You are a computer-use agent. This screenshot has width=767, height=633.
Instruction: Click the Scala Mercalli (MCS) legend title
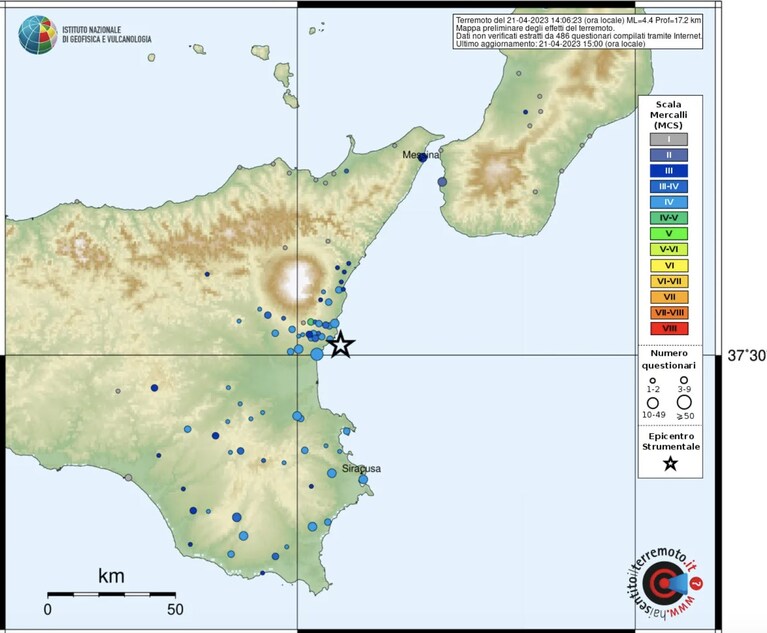(x=669, y=114)
